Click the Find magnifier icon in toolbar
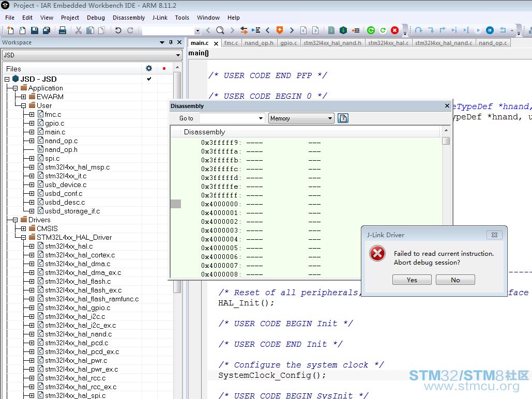532x399 pixels. (220, 30)
